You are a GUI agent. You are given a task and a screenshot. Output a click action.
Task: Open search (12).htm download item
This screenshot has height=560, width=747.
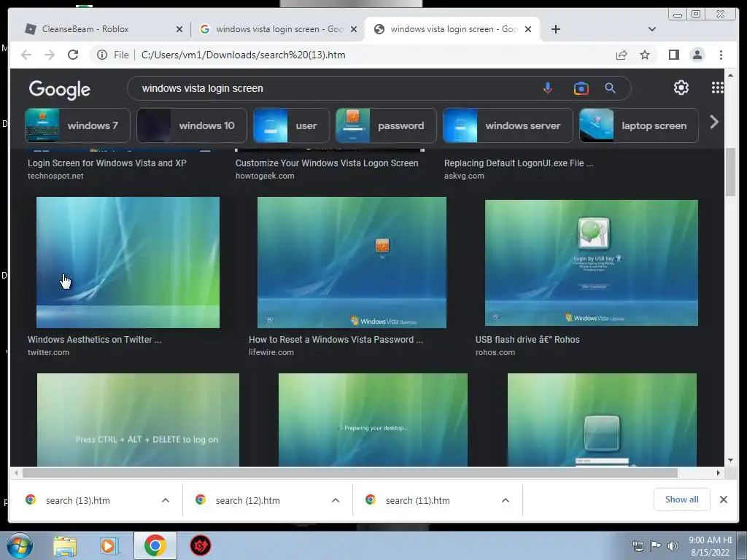click(248, 500)
